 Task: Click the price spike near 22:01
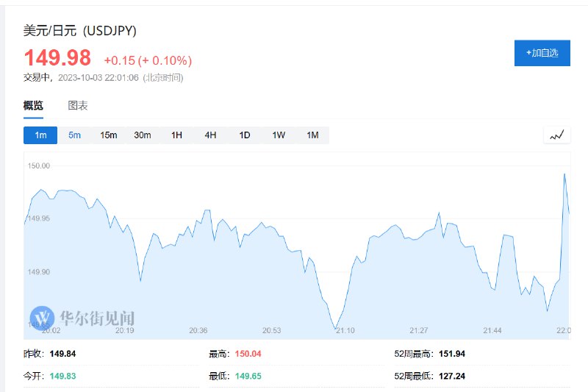(564, 174)
